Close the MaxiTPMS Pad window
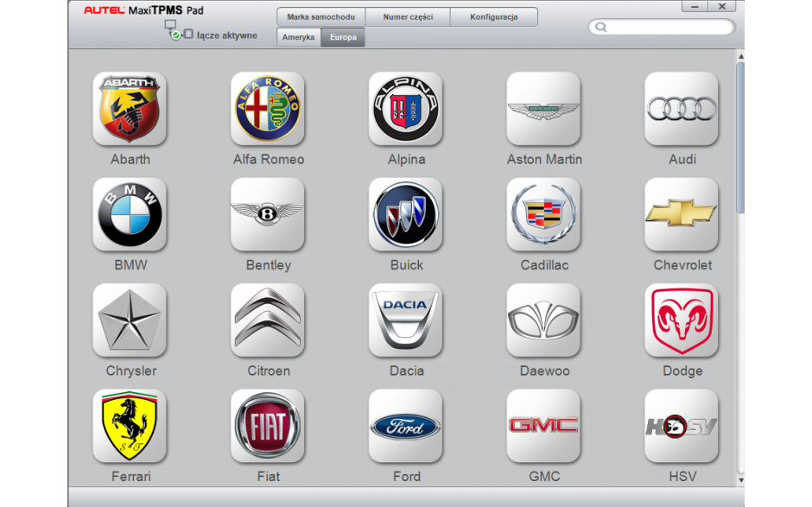This screenshot has height=507, width=812. 722,6
